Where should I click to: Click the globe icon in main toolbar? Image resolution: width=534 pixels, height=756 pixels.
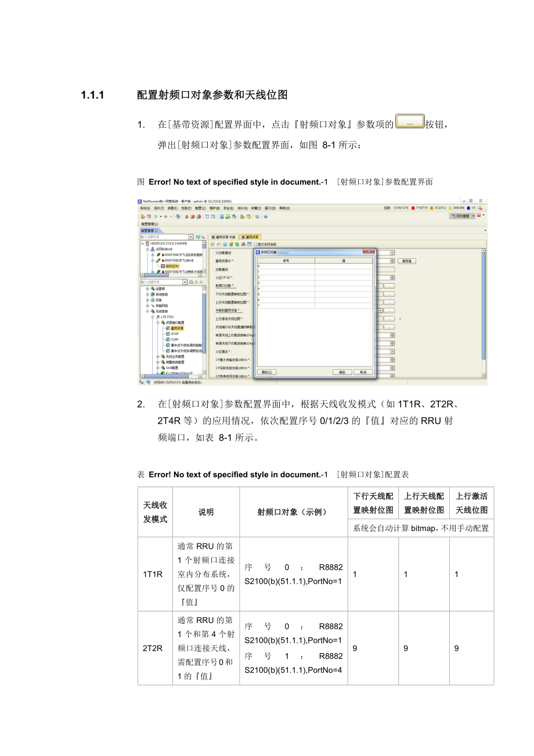pyautogui.click(x=178, y=217)
